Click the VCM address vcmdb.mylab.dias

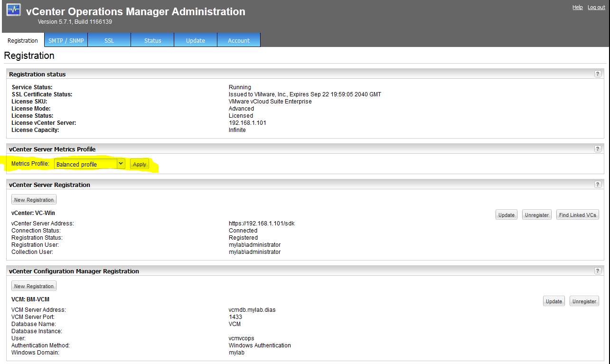click(x=252, y=310)
